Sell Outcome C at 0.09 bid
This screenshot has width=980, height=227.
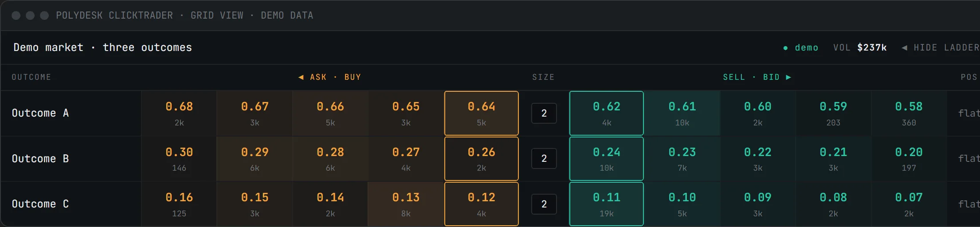pos(758,204)
